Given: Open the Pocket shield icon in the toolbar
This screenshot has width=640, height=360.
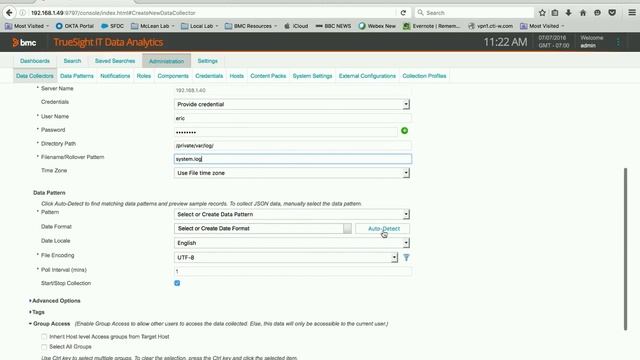Looking at the screenshot, I should click(x=612, y=13).
